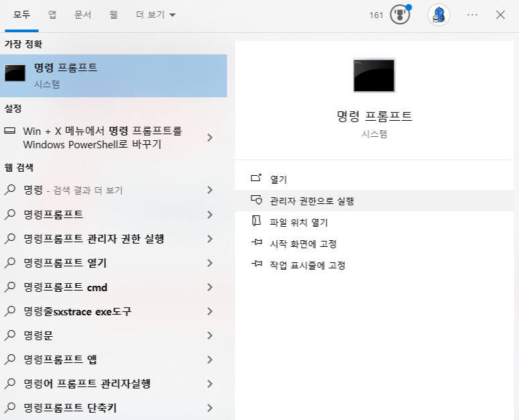Click the 161 rewards points count

tap(376, 15)
